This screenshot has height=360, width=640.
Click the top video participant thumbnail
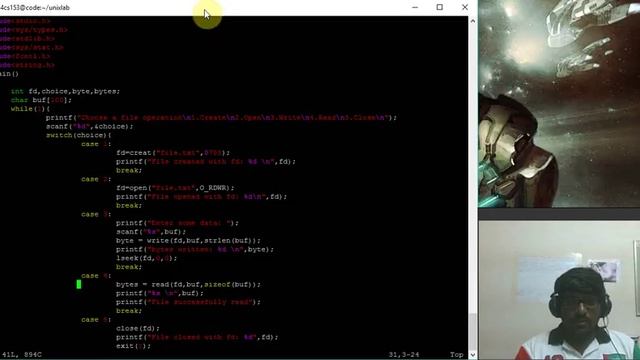coord(559,104)
